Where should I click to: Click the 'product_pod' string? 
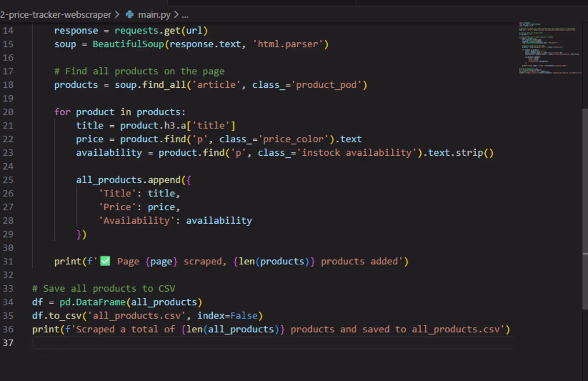326,85
